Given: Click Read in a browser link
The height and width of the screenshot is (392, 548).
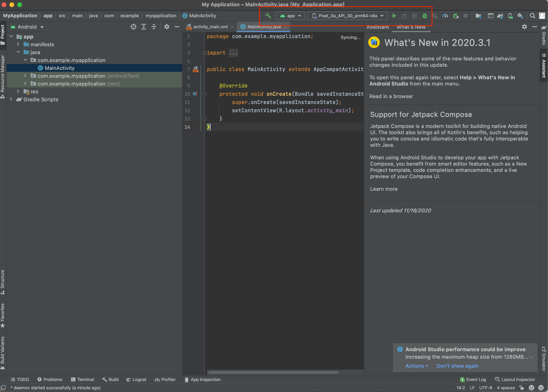Looking at the screenshot, I should coord(391,96).
